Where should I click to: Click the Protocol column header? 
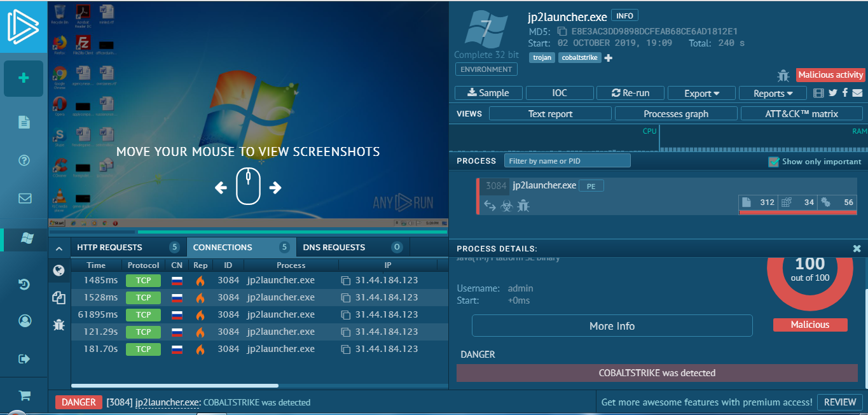pyautogui.click(x=144, y=265)
